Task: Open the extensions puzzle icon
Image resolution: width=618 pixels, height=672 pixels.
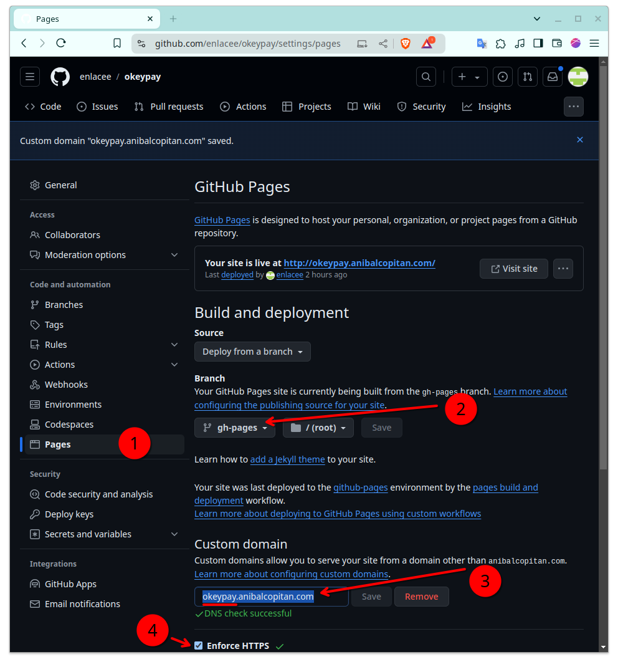Action: (501, 43)
